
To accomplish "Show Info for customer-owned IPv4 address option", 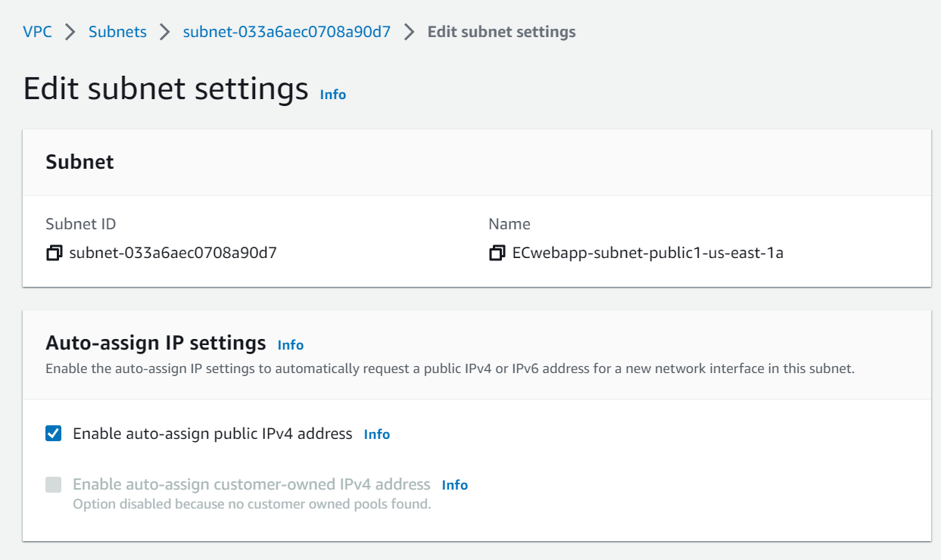I will (455, 485).
